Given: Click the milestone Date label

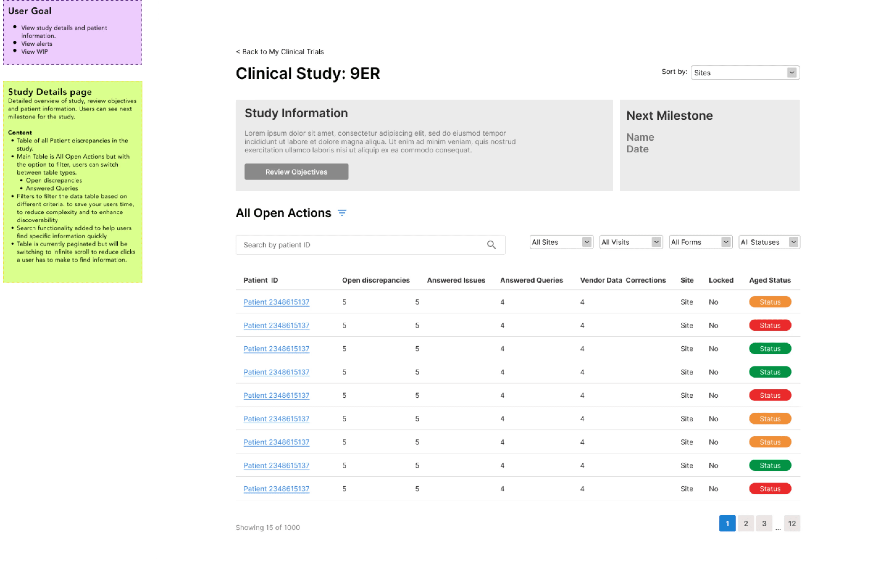Looking at the screenshot, I should [x=637, y=149].
